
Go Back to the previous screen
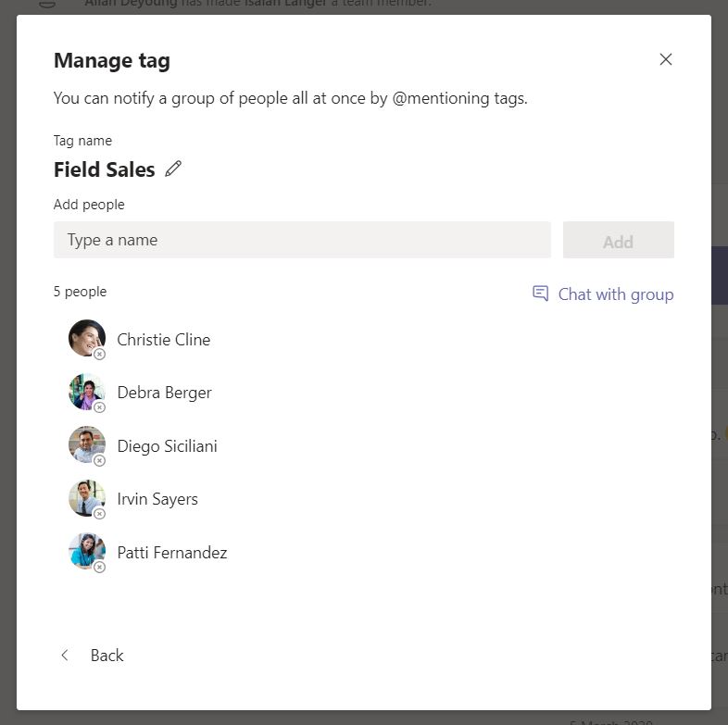[93, 656]
